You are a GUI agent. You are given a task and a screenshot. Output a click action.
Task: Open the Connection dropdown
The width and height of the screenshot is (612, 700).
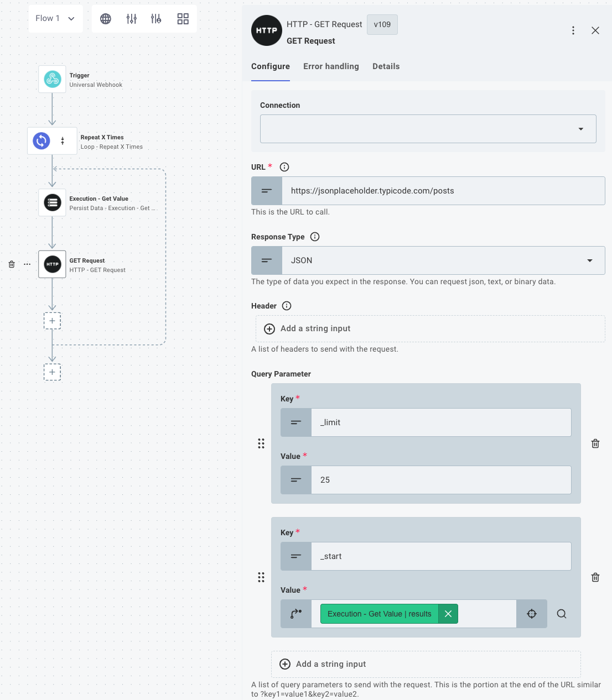click(x=427, y=128)
